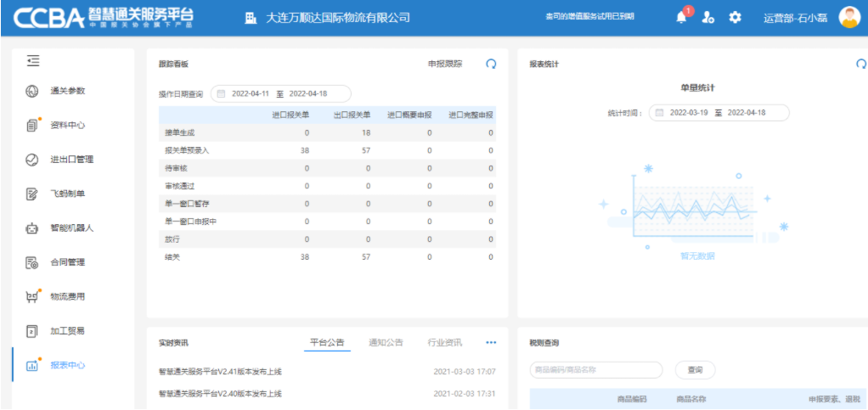Open the notification bell icon
The width and height of the screenshot is (868, 410).
681,18
